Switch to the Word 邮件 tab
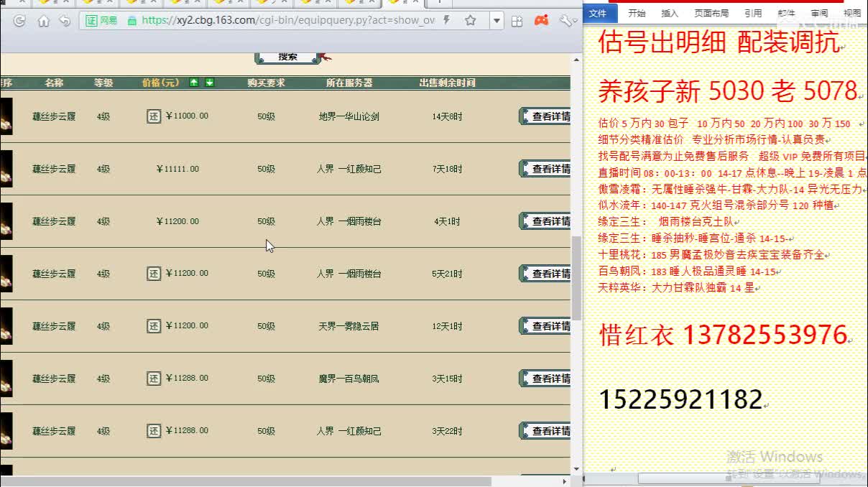The height and width of the screenshot is (487, 868). (786, 13)
